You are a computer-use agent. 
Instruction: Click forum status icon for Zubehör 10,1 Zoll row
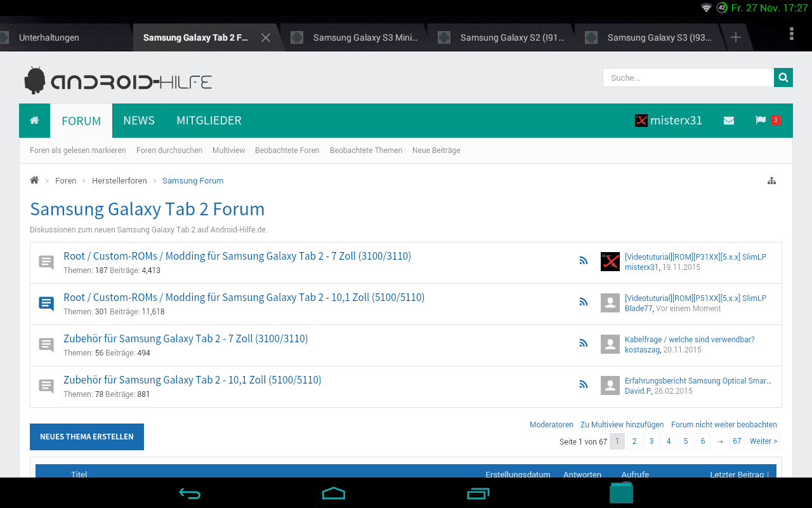point(46,385)
